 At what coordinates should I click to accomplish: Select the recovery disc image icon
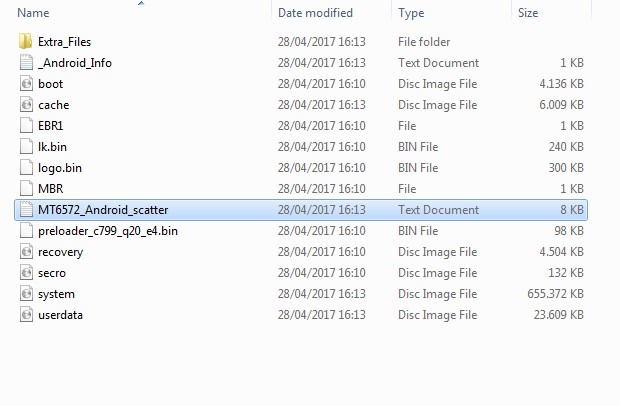(x=26, y=251)
